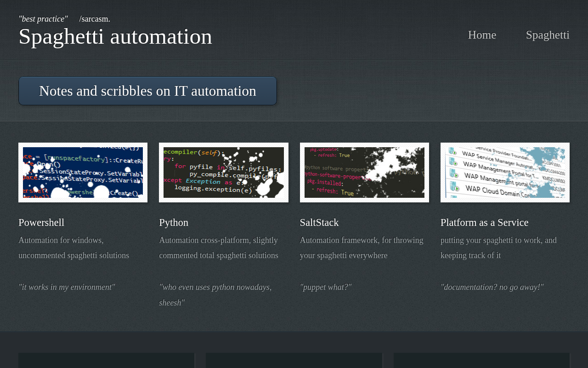588x368 pixels.
Task: Open the SaltStack code thumbnail
Action: click(364, 172)
